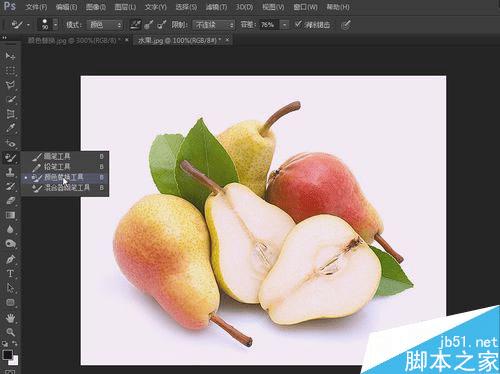This screenshot has width=500, height=374.
Task: Select the Blur (water drop) tool
Action: (x=10, y=230)
